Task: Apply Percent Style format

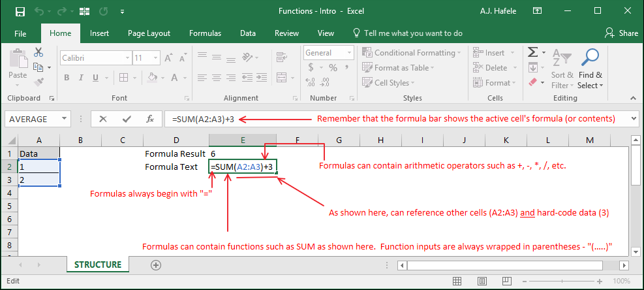Action: point(333,67)
